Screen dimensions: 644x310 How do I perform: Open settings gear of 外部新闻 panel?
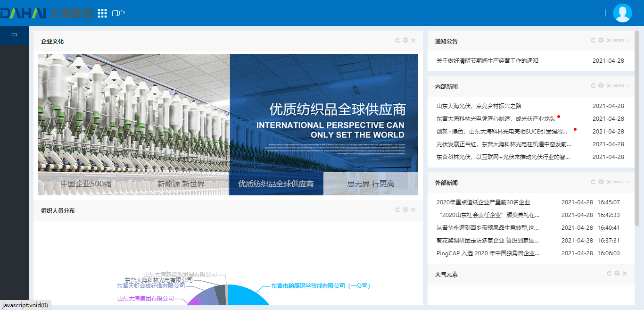[601, 182]
